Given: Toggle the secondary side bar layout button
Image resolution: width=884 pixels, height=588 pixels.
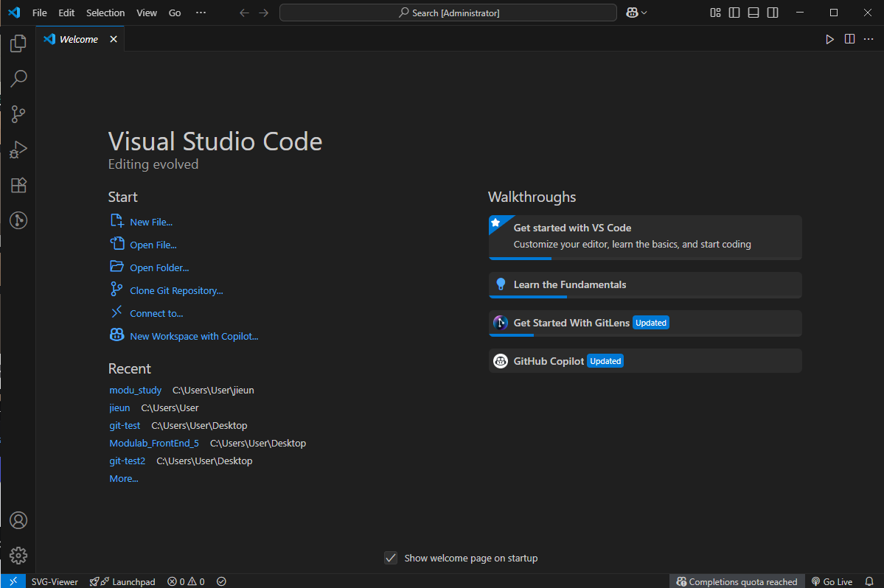Looking at the screenshot, I should 773,13.
